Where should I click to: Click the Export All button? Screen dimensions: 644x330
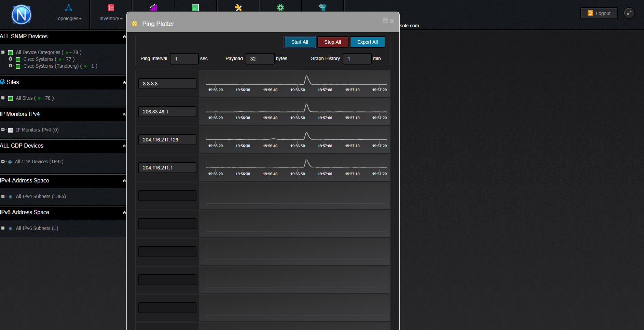[367, 42]
